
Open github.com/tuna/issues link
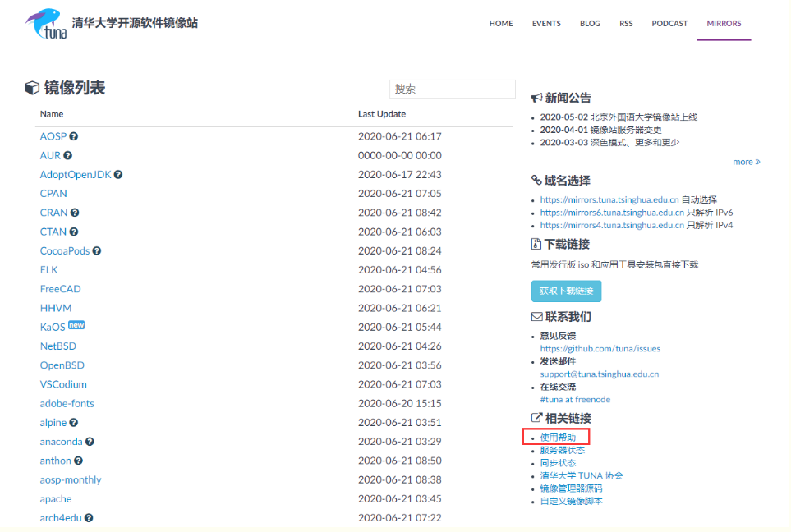pyautogui.click(x=600, y=348)
